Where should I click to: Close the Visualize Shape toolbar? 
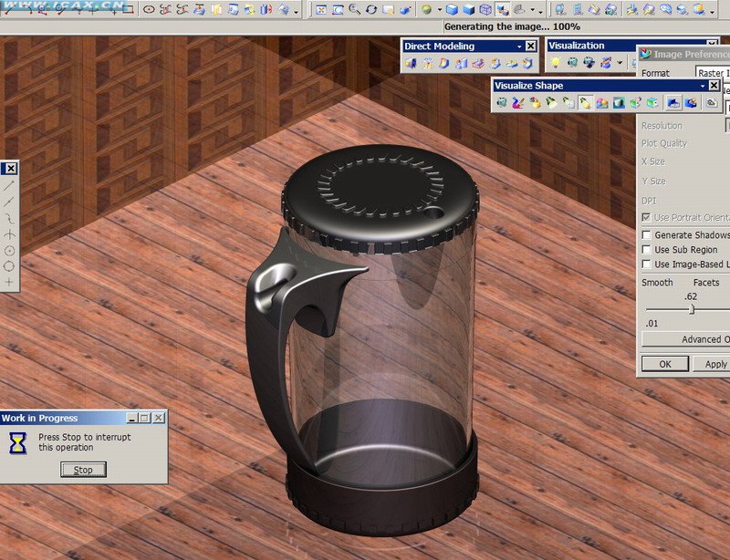pos(714,86)
